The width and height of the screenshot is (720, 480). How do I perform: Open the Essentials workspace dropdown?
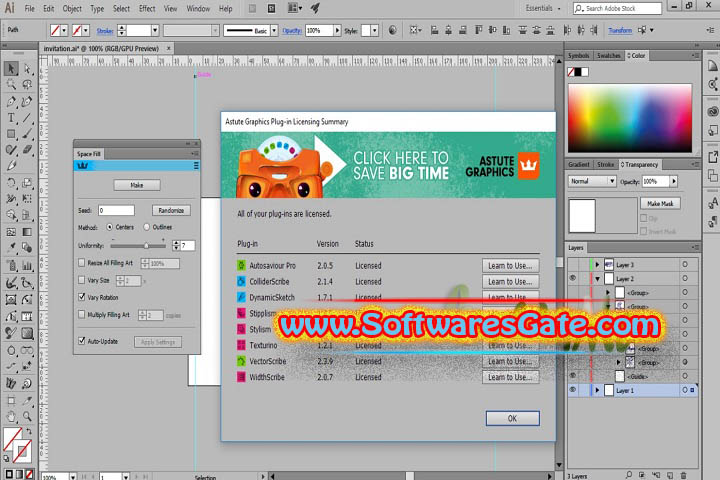pyautogui.click(x=543, y=8)
